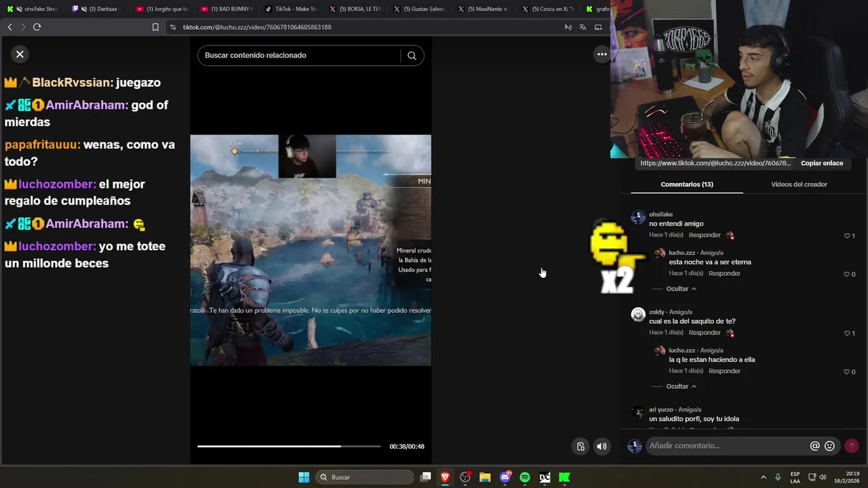Reply to ohsifake's comment
Screen dimensions: 868x488
click(x=705, y=235)
